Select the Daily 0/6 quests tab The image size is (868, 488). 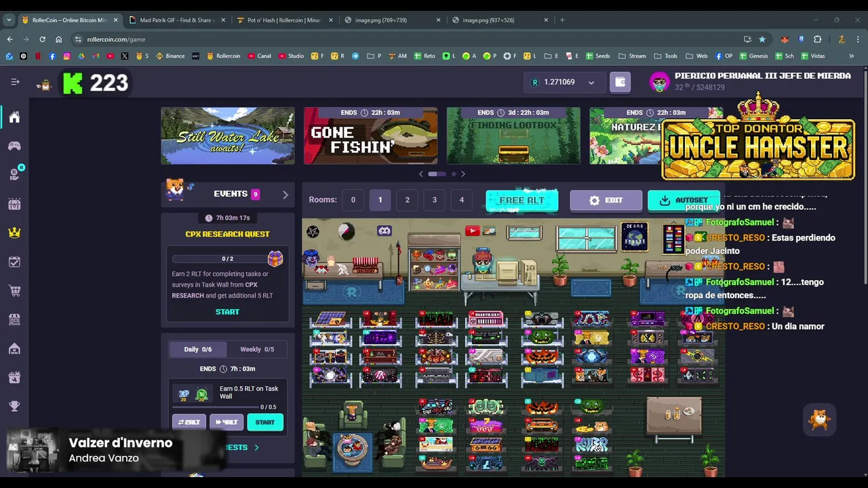click(x=198, y=349)
